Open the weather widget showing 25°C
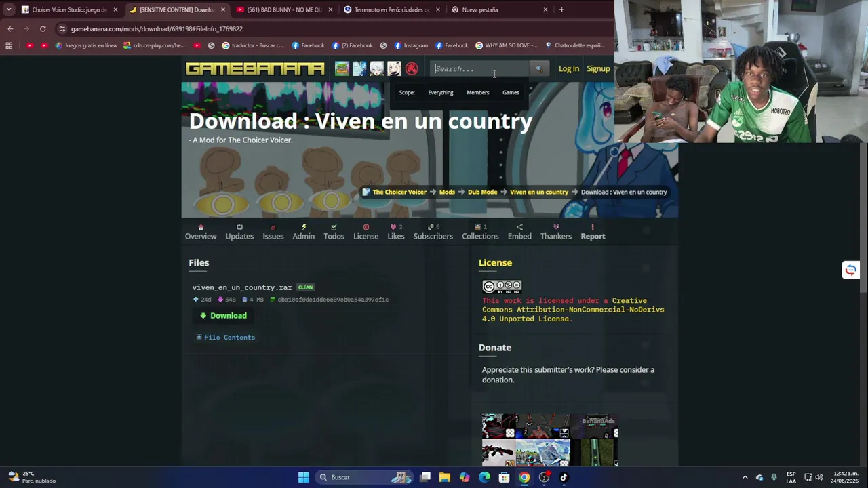 click(32, 477)
